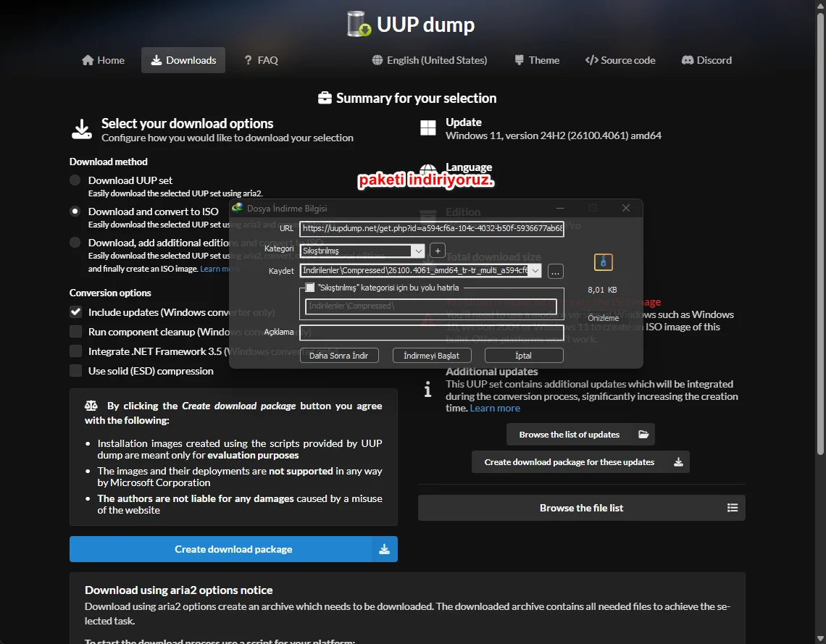
Task: Minimize the Dosya İndirme Bilgisi dialog
Action: [x=560, y=208]
